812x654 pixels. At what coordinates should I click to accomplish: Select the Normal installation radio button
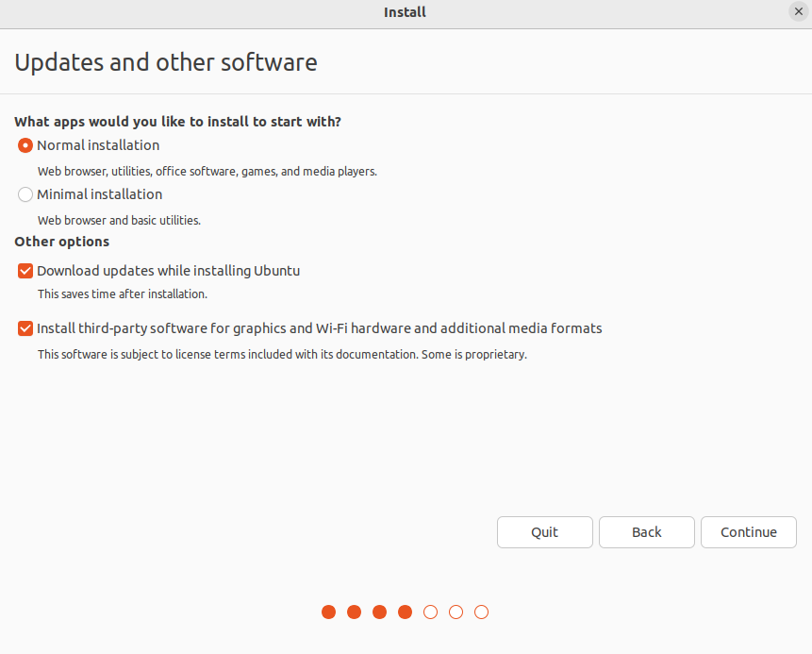25,145
